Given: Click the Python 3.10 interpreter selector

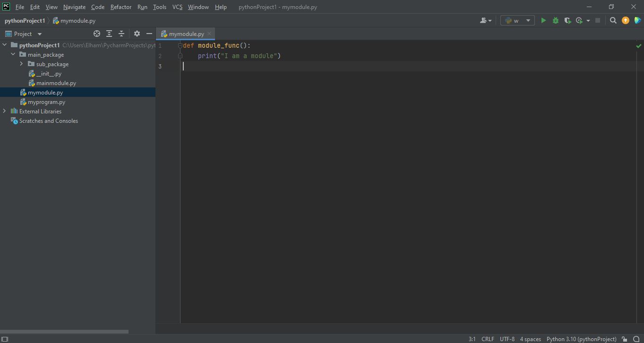Looking at the screenshot, I should 581,339.
